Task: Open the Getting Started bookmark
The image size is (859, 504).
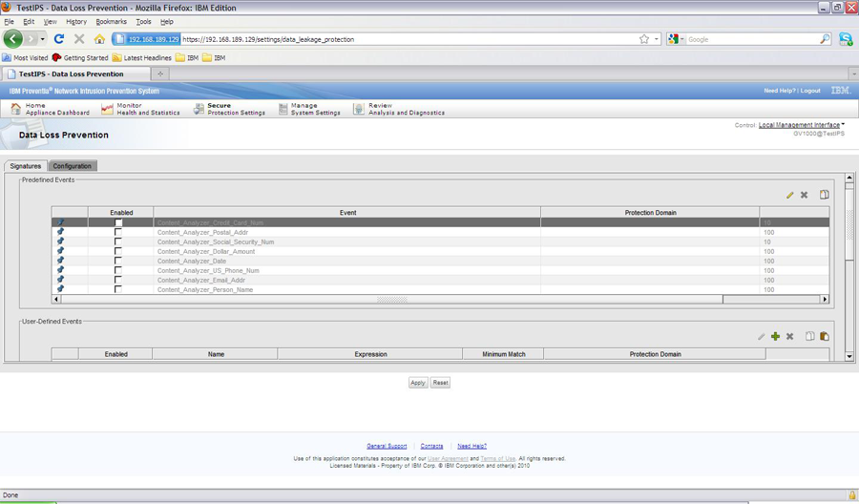Action: [x=80, y=57]
